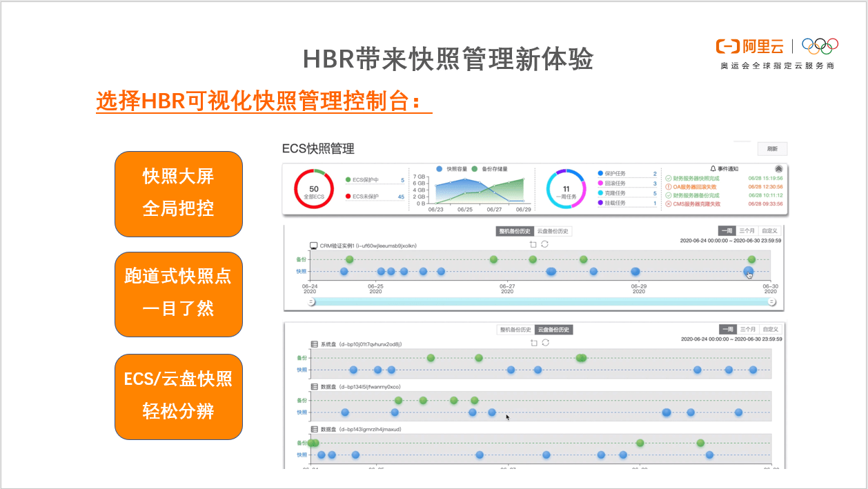Collapse the event notification panel chevron

point(778,168)
